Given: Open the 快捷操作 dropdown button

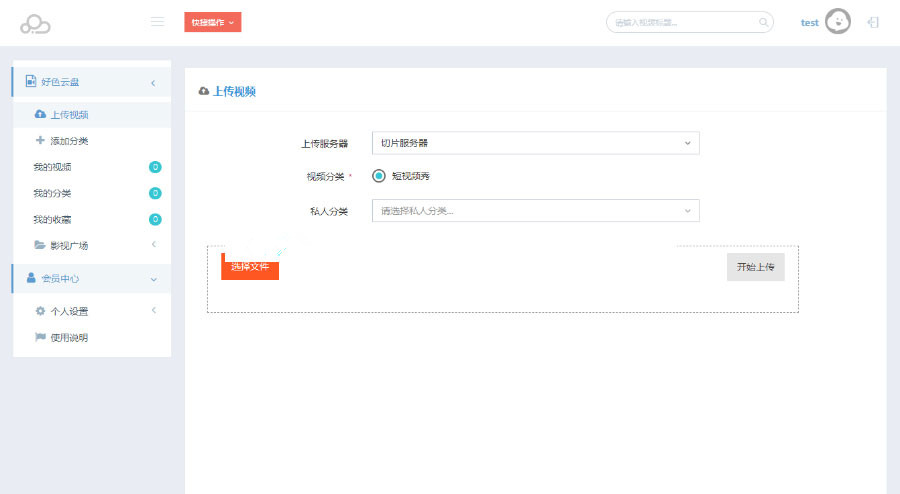Looking at the screenshot, I should 212,22.
